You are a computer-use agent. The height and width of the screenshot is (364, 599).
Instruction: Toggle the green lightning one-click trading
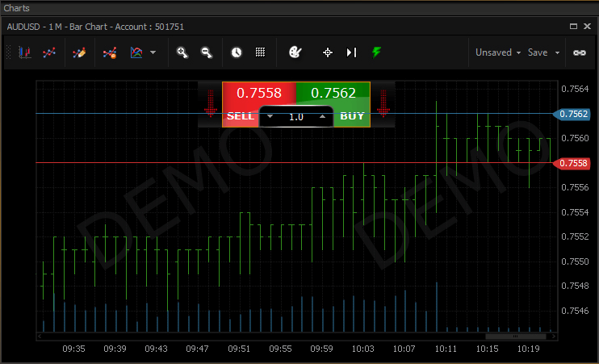tap(376, 52)
